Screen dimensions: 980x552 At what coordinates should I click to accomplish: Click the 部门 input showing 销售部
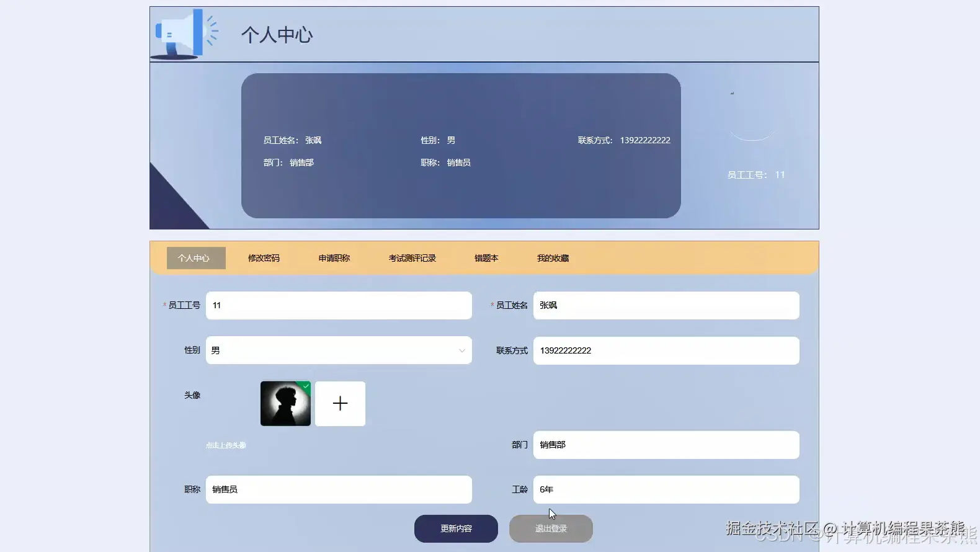[666, 445]
